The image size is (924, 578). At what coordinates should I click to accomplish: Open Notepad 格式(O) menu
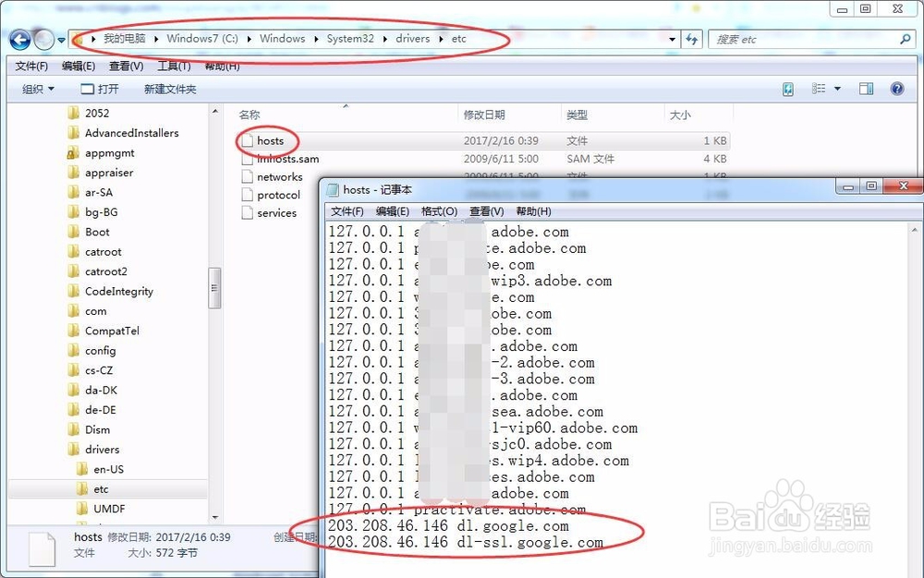(x=439, y=211)
